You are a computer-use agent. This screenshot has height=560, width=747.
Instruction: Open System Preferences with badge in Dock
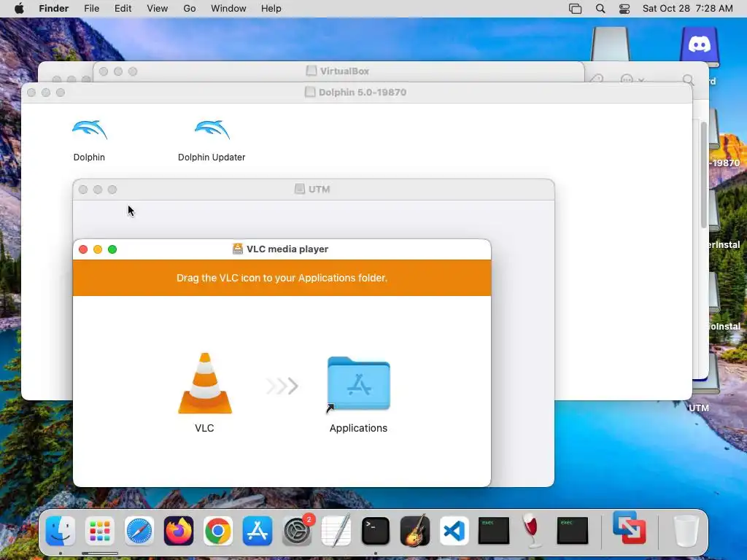298,531
